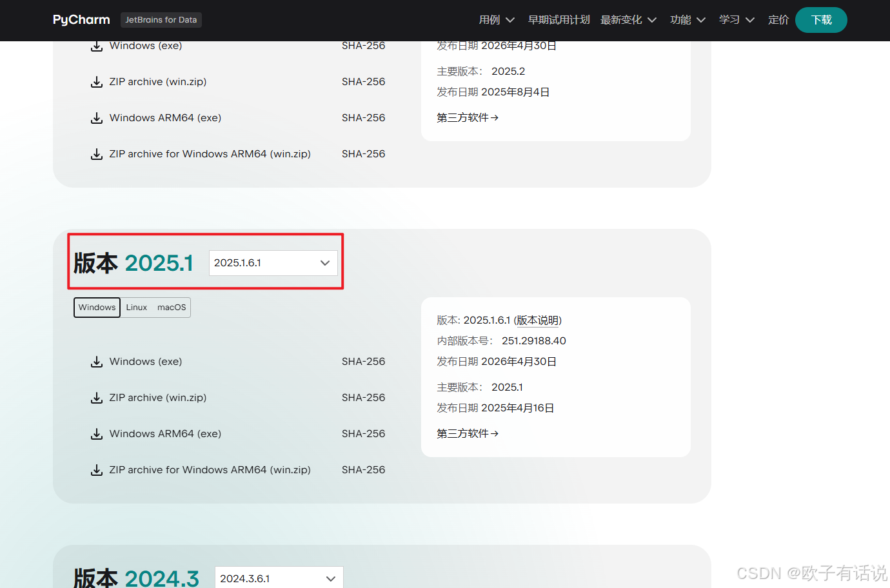Open SHA-256 for 2025.1 ARM64 ZIP archive
Screen dimensions: 890x588
[x=364, y=470]
